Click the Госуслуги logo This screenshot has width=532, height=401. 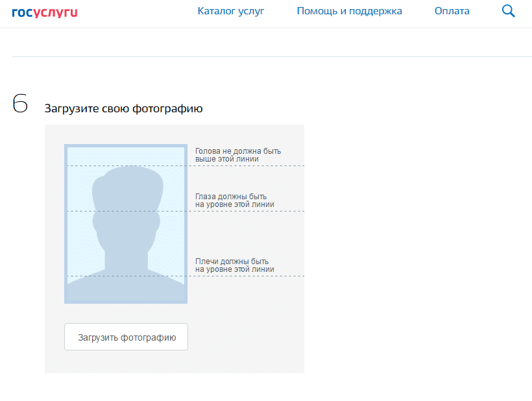44,11
